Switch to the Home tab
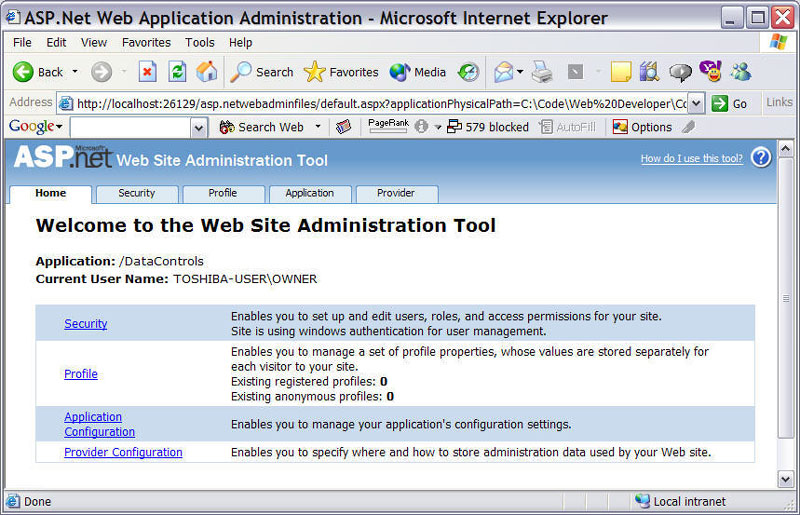800x515 pixels. pos(51,193)
